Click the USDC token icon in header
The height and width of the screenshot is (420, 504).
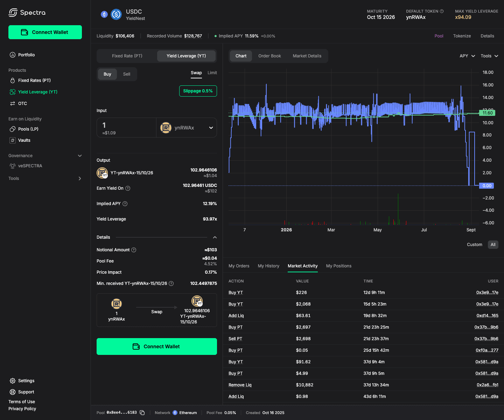[x=116, y=14]
